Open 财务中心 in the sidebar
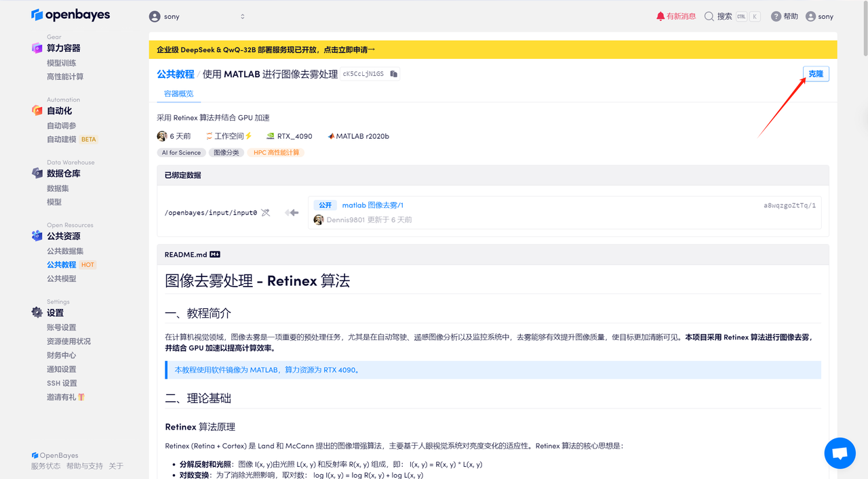Viewport: 868px width, 479px height. point(62,355)
